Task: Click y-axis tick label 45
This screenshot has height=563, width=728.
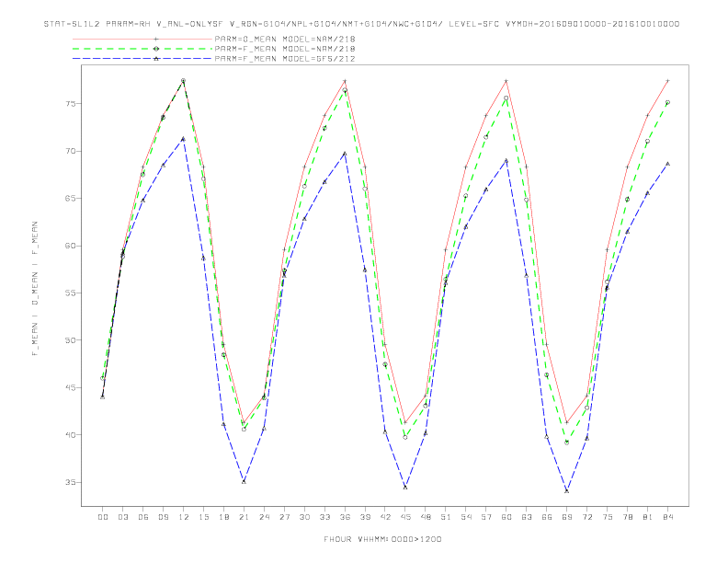Action: (71, 387)
